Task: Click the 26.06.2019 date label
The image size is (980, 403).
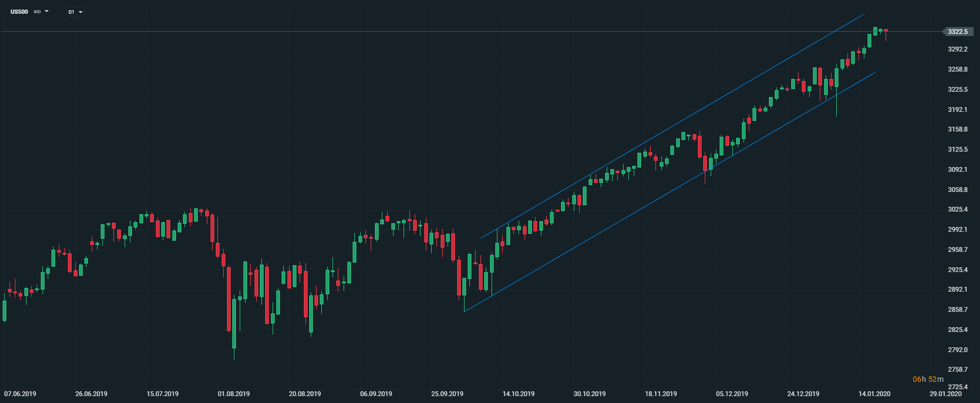Action: pyautogui.click(x=91, y=394)
